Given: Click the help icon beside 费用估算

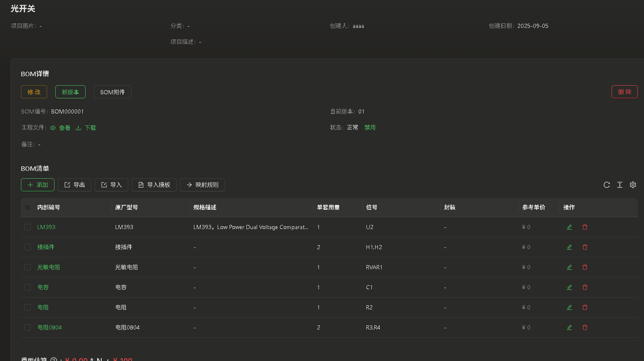Looking at the screenshot, I should point(54,359).
